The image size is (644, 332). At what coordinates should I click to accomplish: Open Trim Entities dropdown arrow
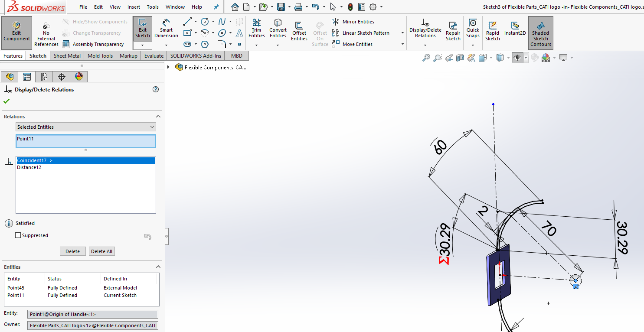[x=256, y=45]
